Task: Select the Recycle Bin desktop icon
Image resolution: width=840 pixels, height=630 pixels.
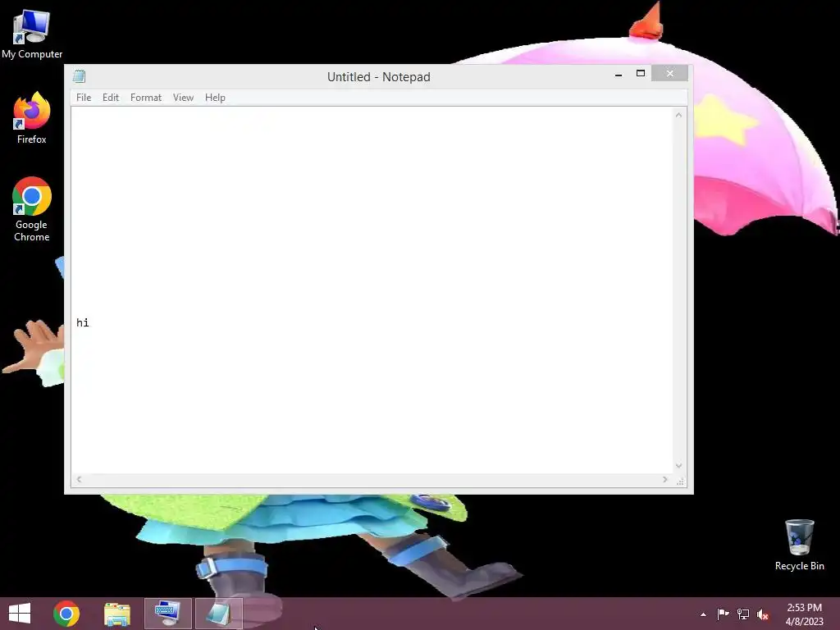Action: point(799,546)
